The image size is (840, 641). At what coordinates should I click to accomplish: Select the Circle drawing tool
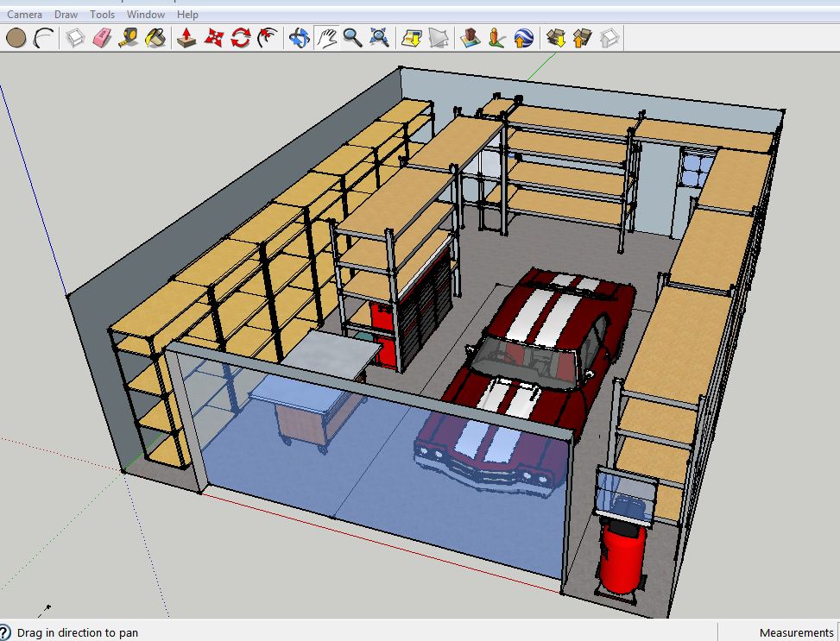click(16, 38)
